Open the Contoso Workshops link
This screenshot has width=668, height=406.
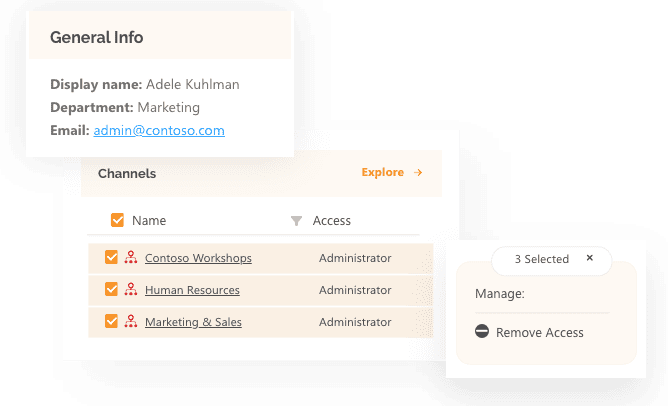click(x=198, y=258)
